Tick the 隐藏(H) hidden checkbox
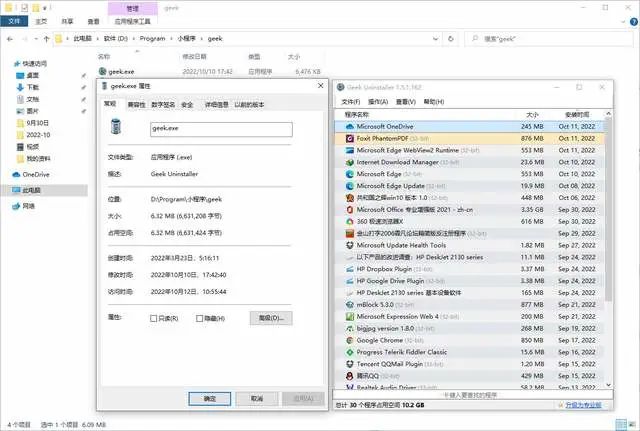The image size is (640, 431). 200,318
